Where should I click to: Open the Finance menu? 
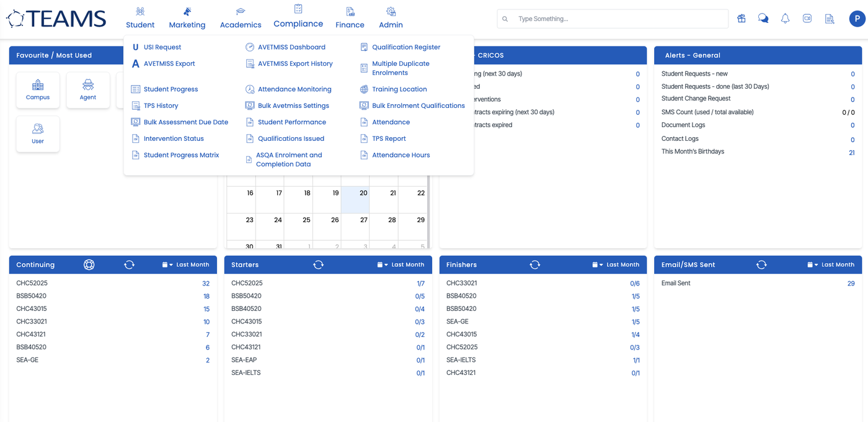pos(350,17)
